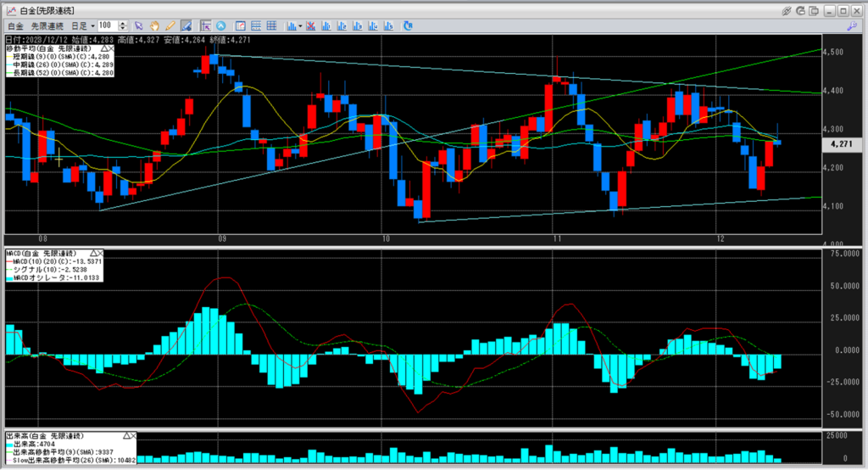Screen dimensions: 868x470
Task: Toggle the highlighted line-edit brush tool
Action: (186, 25)
